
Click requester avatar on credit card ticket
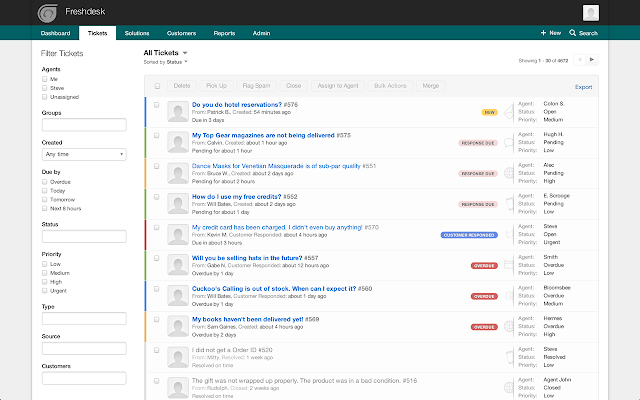[x=178, y=234]
